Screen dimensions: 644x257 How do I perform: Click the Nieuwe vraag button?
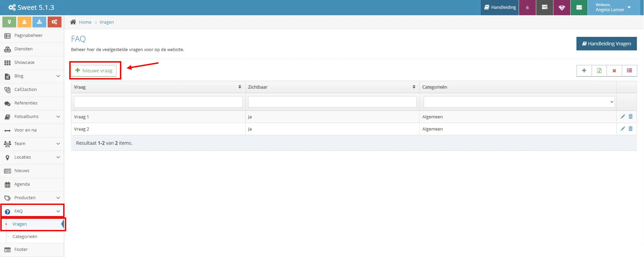tap(94, 71)
